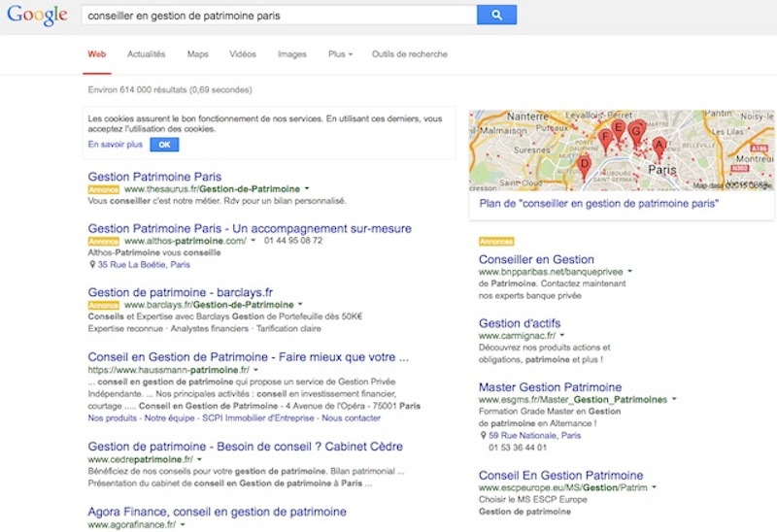
Task: Expand arrow next to haussmann-patrimoine.fr URL
Action: (x=255, y=370)
